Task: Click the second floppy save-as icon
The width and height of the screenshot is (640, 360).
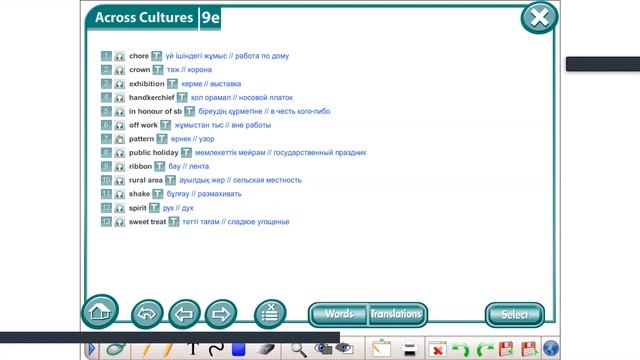Action: click(x=529, y=349)
